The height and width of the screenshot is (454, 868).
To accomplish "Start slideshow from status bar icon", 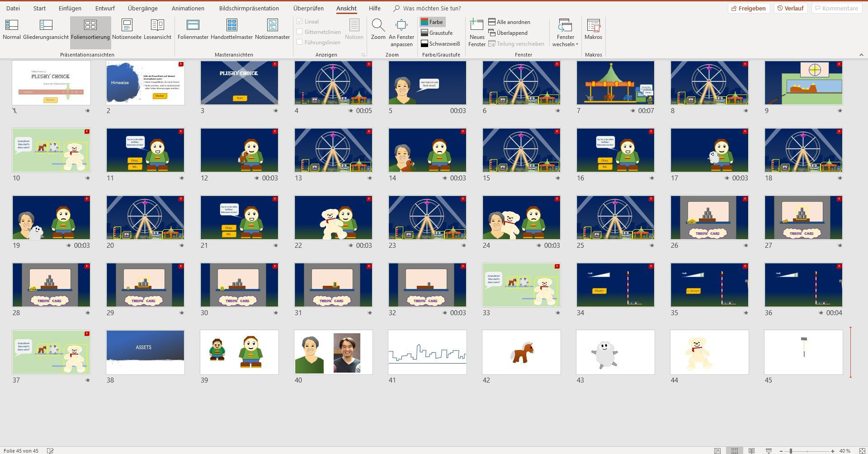I will tap(769, 451).
